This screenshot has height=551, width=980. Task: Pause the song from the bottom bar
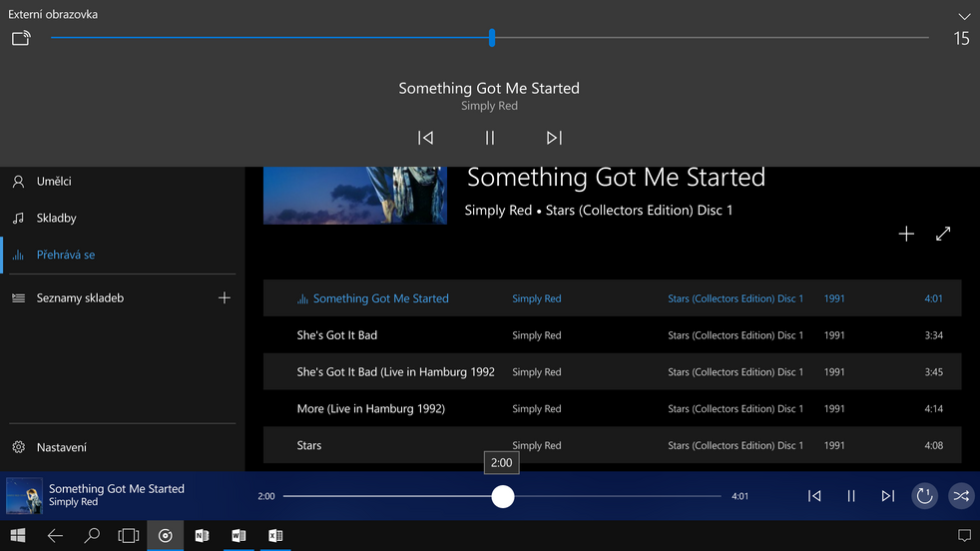point(851,496)
